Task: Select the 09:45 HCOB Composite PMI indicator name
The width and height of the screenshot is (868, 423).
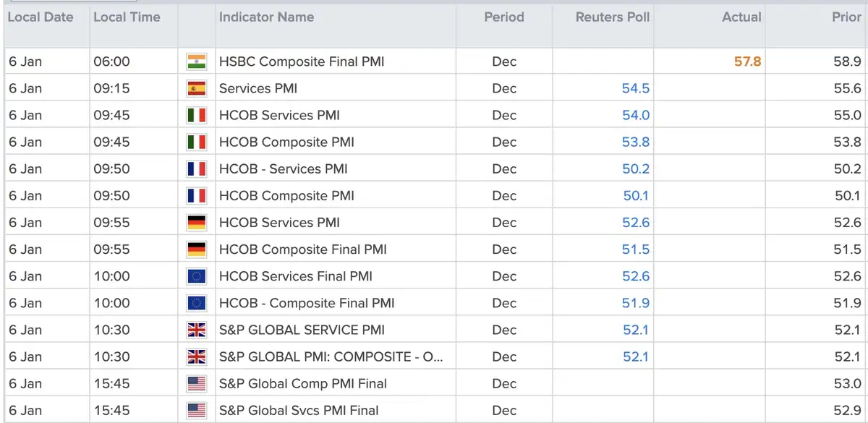Action: tap(286, 142)
